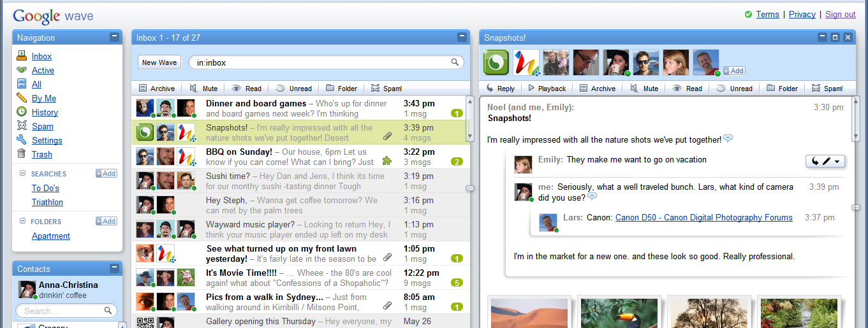This screenshot has height=328, width=868.
Task: Archive from the Inbox toolbar
Action: [156, 89]
